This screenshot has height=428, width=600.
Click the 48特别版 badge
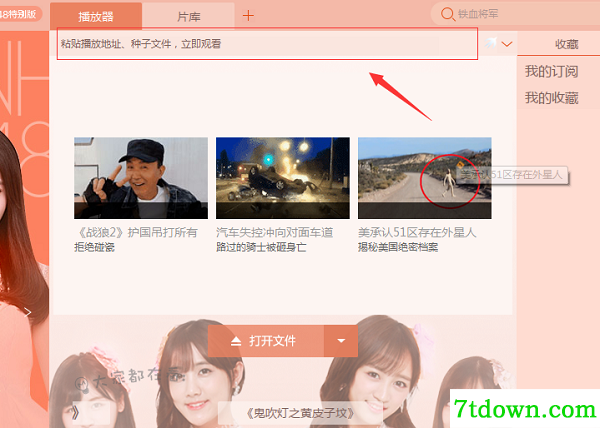(x=19, y=14)
